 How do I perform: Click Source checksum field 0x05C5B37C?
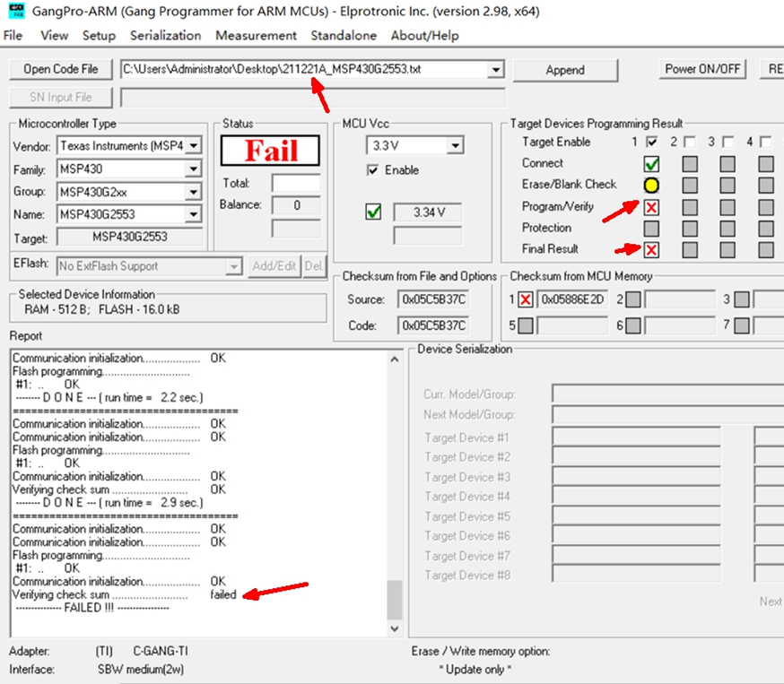click(x=433, y=299)
